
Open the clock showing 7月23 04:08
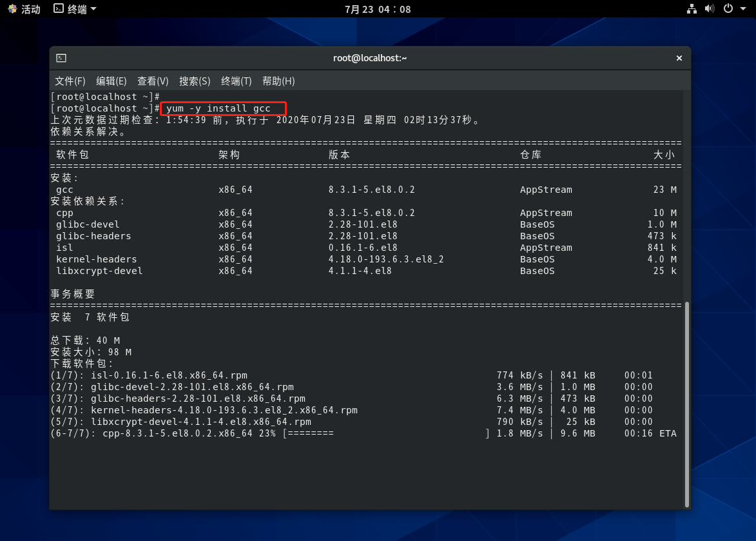[378, 9]
